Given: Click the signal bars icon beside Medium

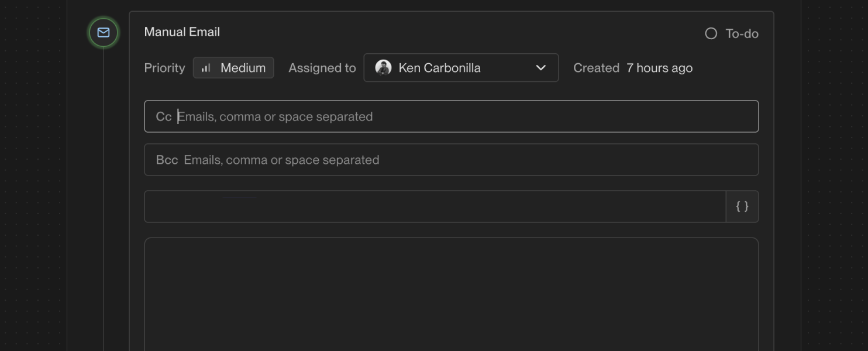Looking at the screenshot, I should point(206,68).
